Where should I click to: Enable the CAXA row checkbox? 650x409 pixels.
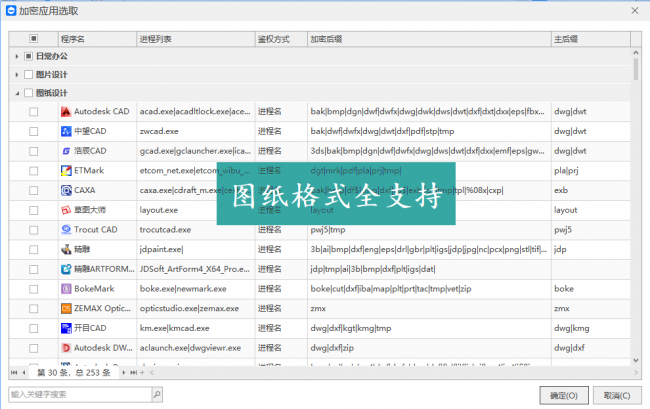[34, 191]
